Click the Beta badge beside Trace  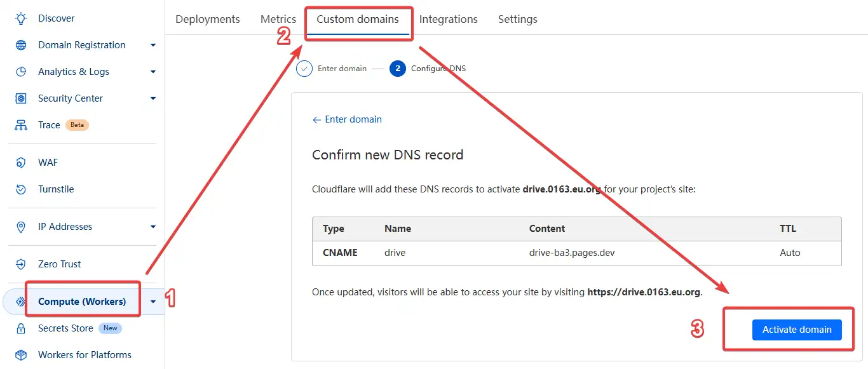tap(77, 125)
